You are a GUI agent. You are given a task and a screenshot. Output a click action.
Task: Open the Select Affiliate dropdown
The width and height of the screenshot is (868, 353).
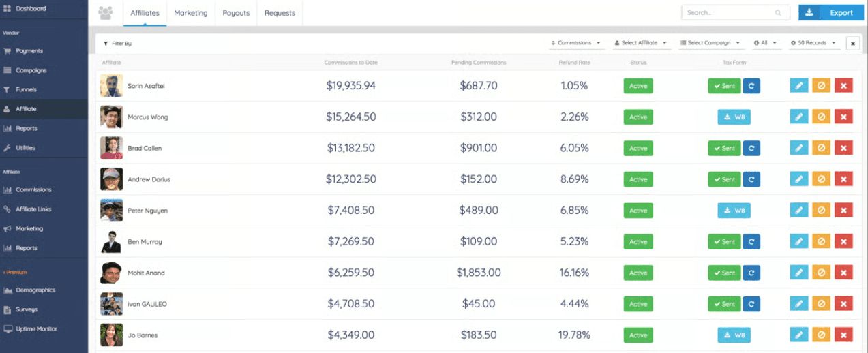pos(640,43)
